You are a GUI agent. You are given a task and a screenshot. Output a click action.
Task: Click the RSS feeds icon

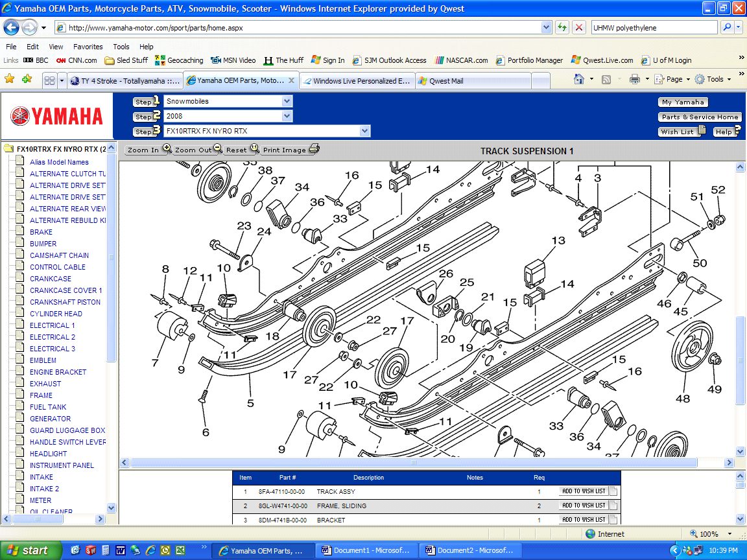pos(606,80)
